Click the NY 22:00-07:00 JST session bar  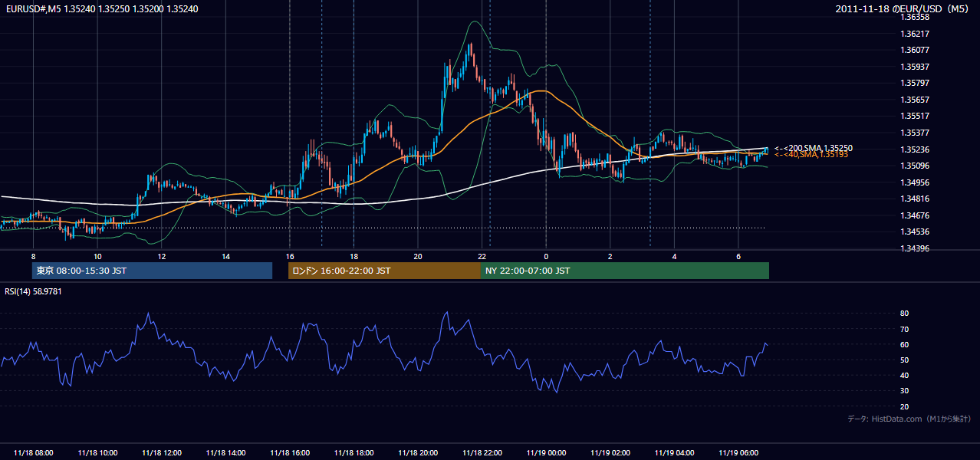tap(625, 271)
